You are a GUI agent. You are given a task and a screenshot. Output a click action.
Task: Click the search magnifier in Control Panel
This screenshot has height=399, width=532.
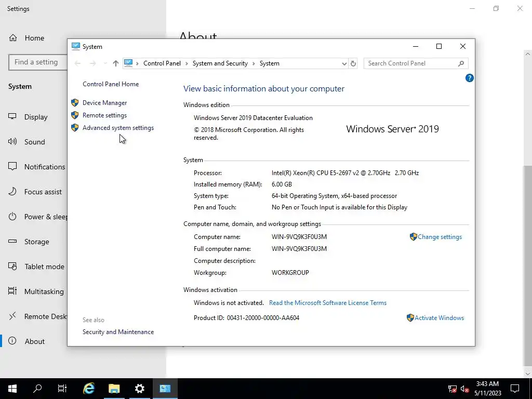(461, 63)
